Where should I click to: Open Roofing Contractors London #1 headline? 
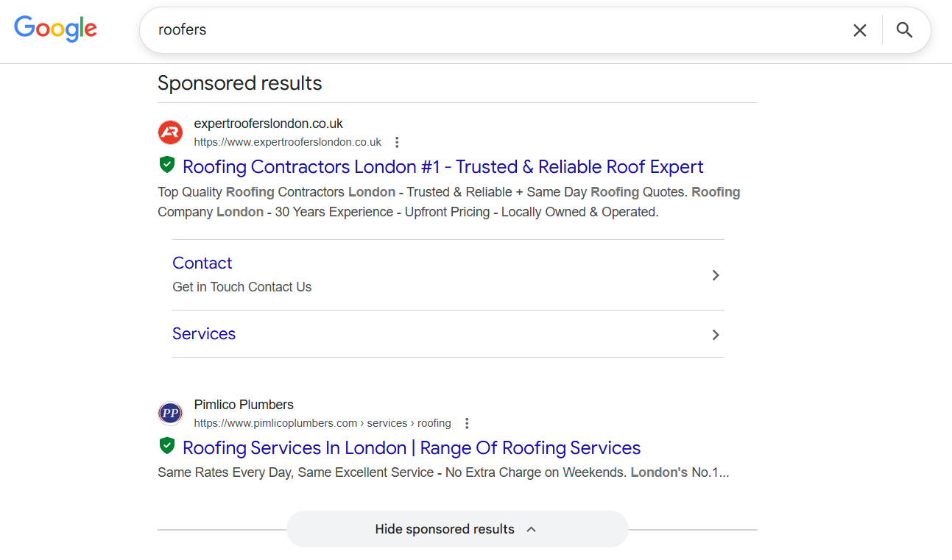[443, 167]
